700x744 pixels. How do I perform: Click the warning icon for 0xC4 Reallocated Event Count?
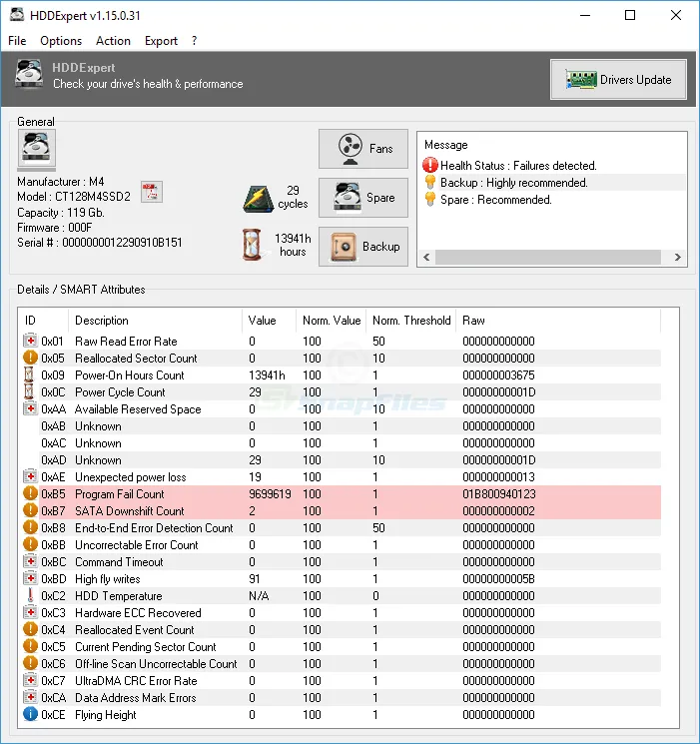coord(30,629)
